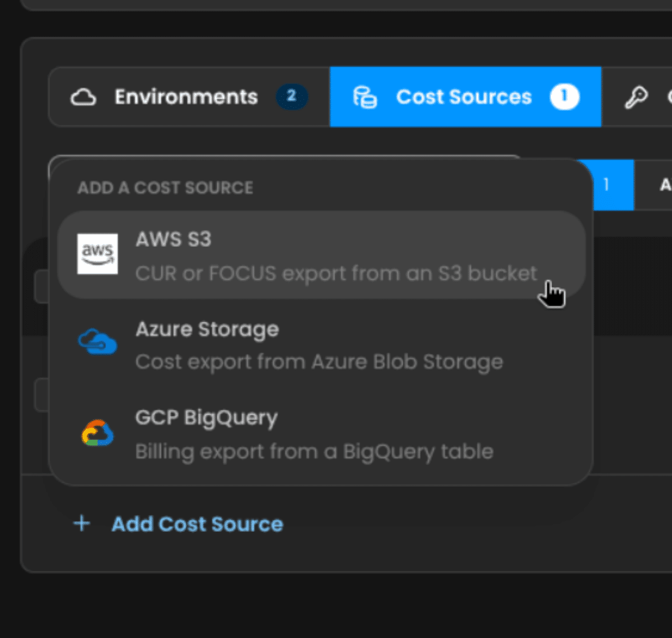Click the ADD A COST SOURCE header

click(x=165, y=187)
